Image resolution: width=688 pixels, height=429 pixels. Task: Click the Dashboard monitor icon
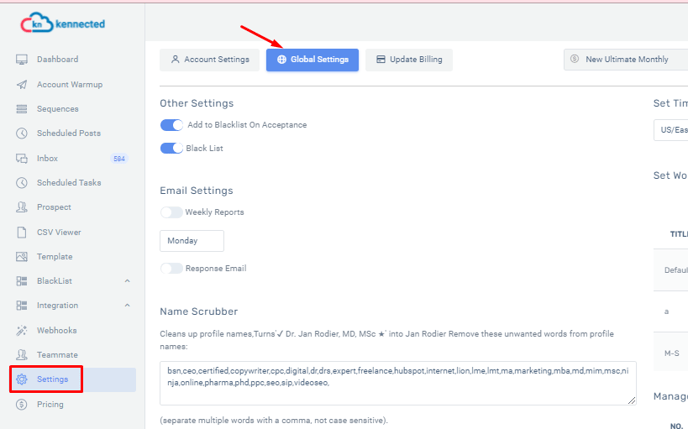22,60
